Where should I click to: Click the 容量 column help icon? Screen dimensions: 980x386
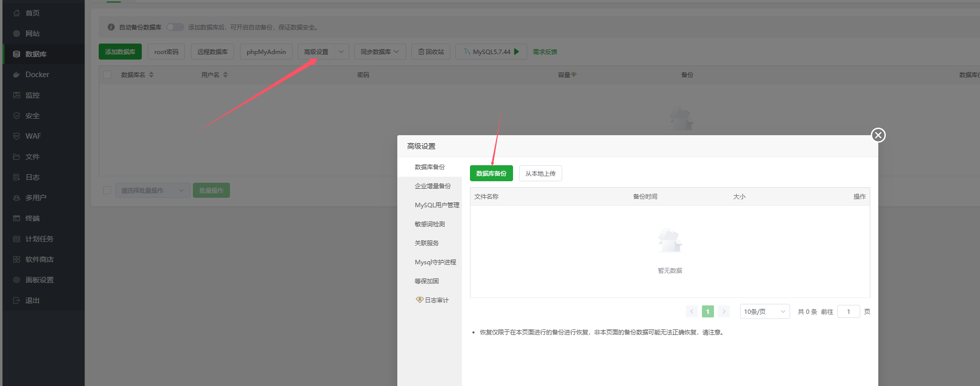tap(574, 75)
